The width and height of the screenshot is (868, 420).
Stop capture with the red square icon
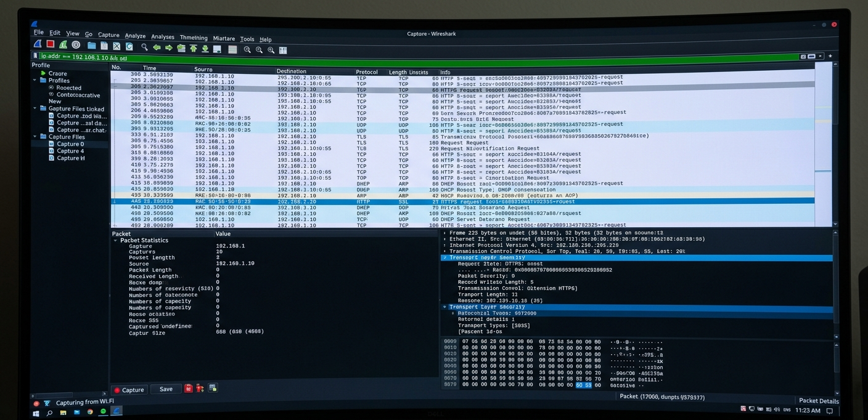tap(51, 45)
